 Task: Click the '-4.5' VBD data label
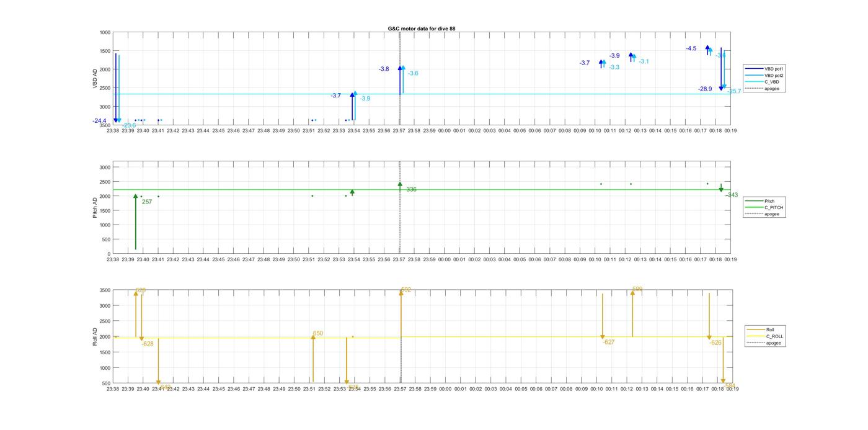(x=691, y=48)
